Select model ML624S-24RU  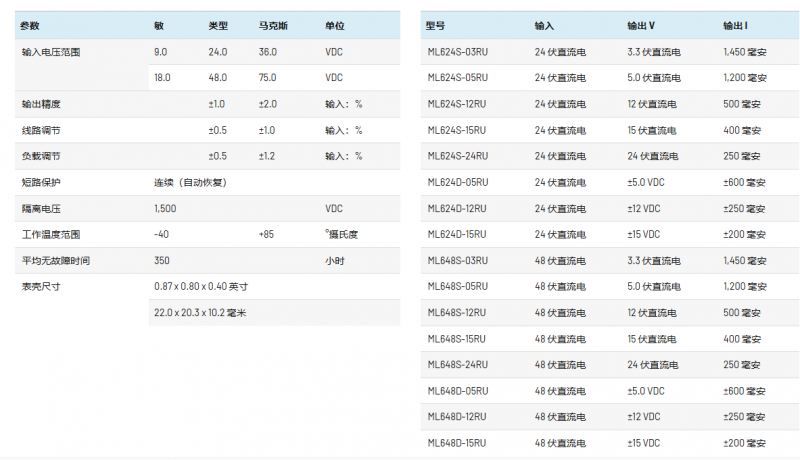[457, 156]
